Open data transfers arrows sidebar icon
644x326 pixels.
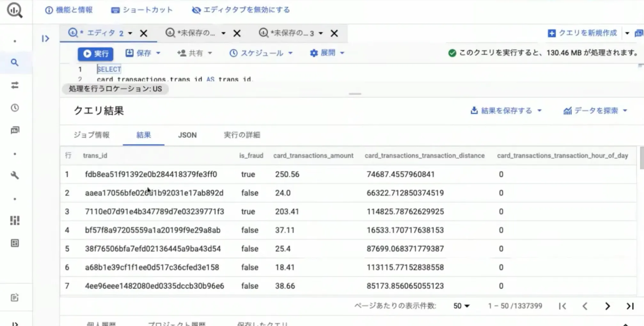[15, 85]
